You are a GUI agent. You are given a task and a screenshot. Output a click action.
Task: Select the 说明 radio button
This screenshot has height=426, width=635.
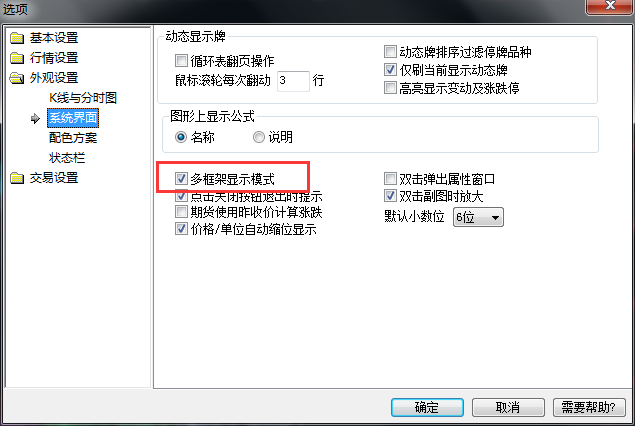(259, 137)
